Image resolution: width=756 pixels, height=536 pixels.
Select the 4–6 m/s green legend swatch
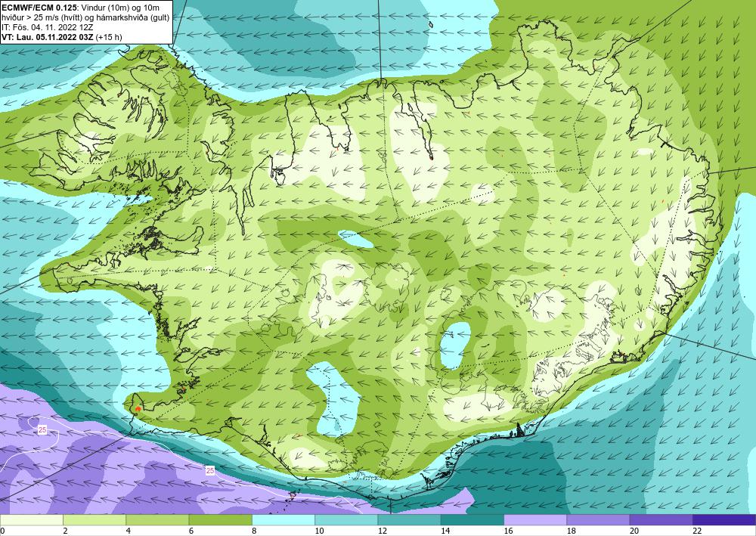(x=158, y=520)
